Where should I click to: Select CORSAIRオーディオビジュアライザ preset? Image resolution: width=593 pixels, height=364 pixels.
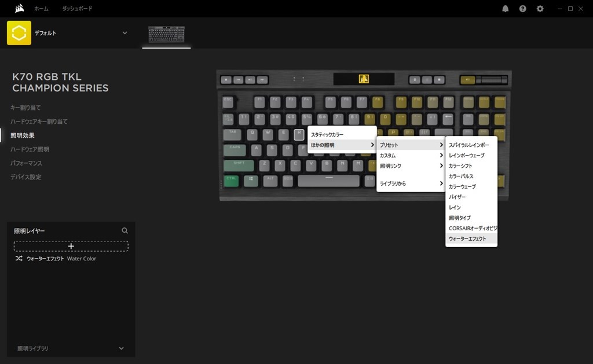(x=471, y=229)
